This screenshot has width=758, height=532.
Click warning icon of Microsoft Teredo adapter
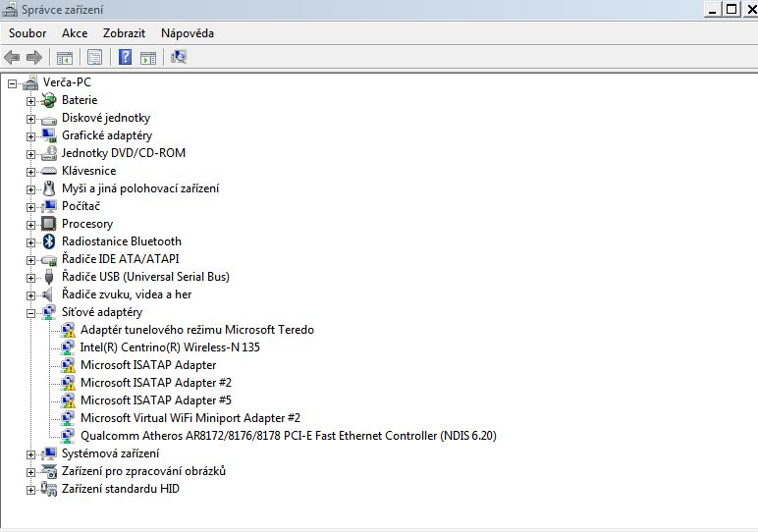click(68, 330)
